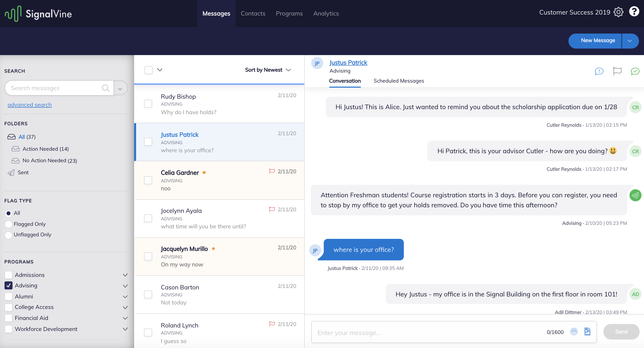The image size is (644, 348).
Task: Mark conversation as action needed via alert icon
Action: pos(599,71)
